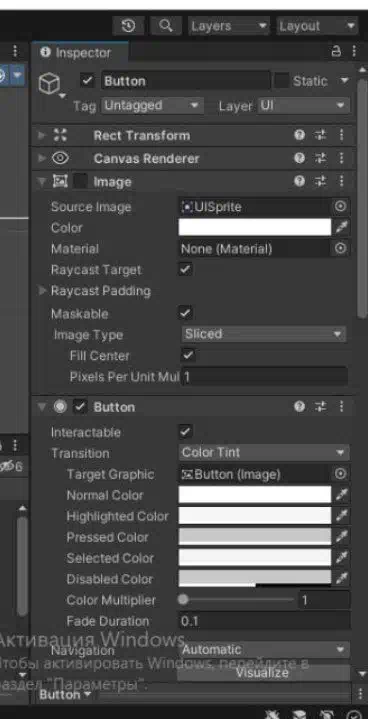The height and width of the screenshot is (719, 368).
Task: Open the Image Type Sliced dropdown
Action: pyautogui.click(x=264, y=334)
